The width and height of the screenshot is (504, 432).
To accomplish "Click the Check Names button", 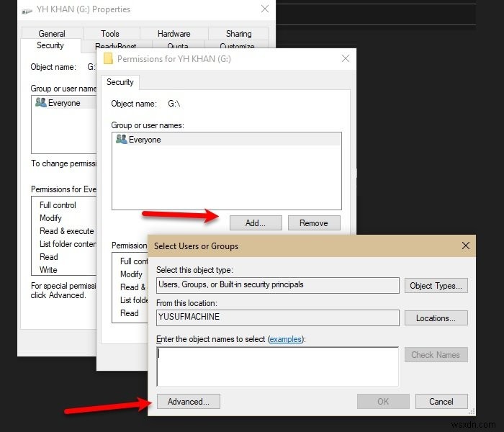I will [x=436, y=354].
